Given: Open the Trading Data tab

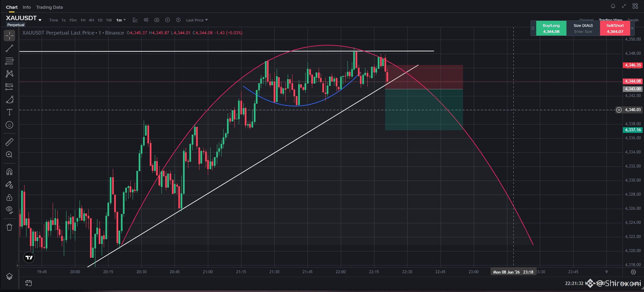Looking at the screenshot, I should click(x=49, y=7).
